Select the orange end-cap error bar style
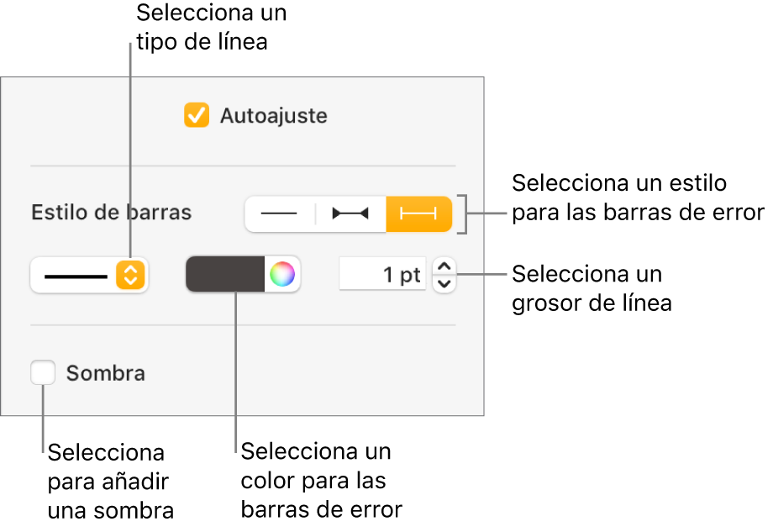Viewport: 773px width, 532px height. (x=418, y=213)
